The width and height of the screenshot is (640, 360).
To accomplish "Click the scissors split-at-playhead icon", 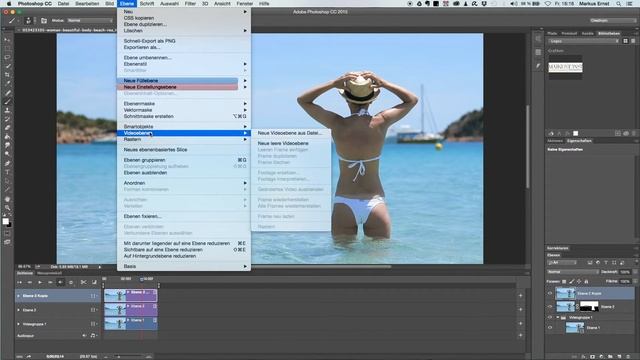I will point(83,282).
